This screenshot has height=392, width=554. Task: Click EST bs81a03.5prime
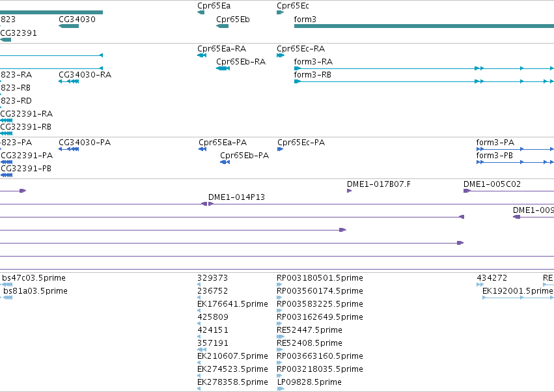pos(35,291)
